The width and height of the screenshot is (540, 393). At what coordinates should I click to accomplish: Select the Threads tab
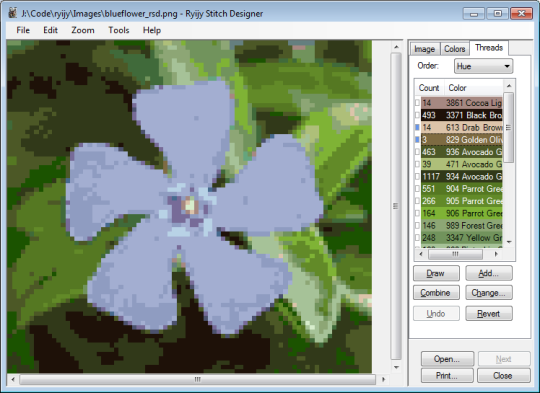489,48
